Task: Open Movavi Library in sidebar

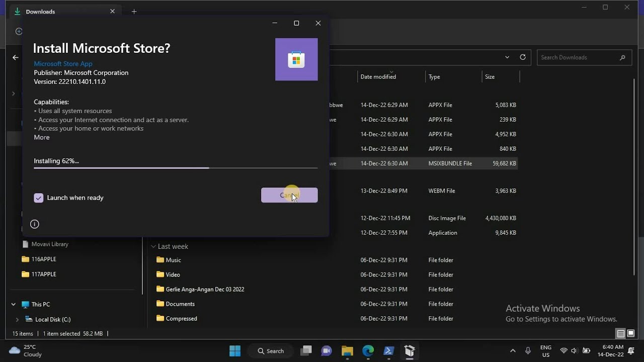Action: coord(45,244)
